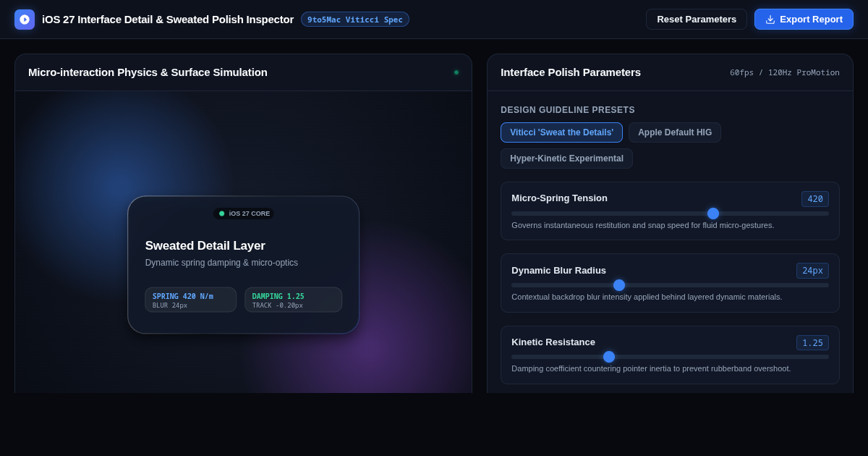The image size is (868, 456).
Task: Click the 1.25 resistance value box
Action: [812, 343]
